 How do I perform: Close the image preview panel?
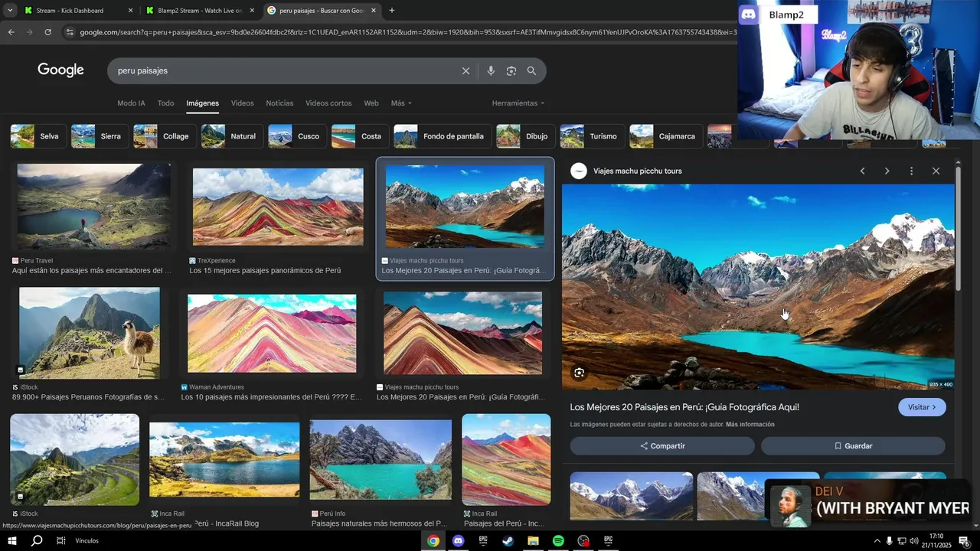936,171
